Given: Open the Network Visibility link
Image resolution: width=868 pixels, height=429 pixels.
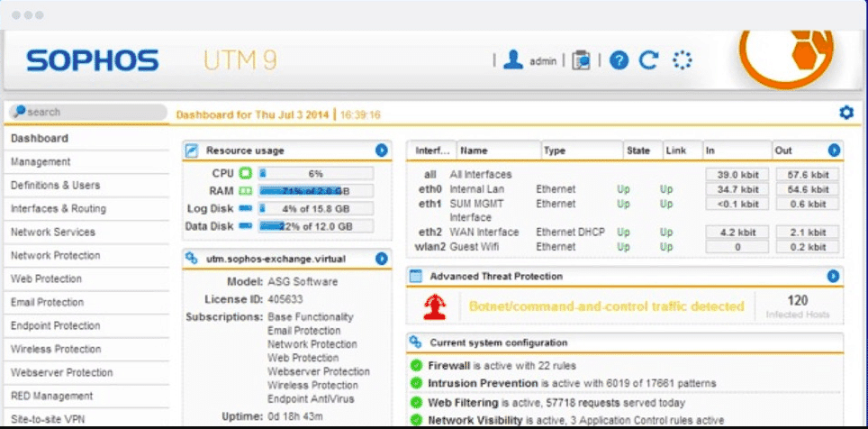Looking at the screenshot, I should [x=475, y=420].
